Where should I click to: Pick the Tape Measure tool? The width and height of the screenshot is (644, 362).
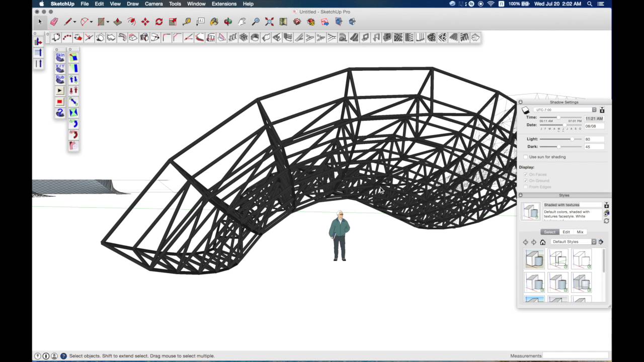coord(187,22)
